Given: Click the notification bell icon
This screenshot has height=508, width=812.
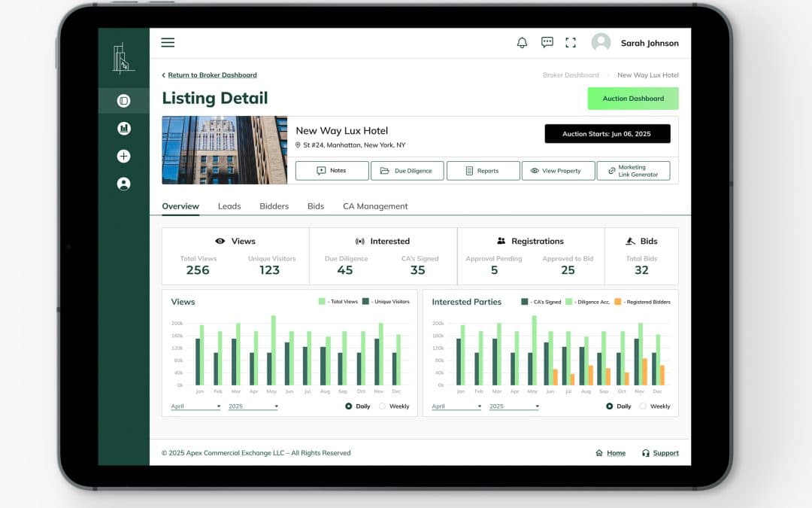Looking at the screenshot, I should (x=522, y=43).
